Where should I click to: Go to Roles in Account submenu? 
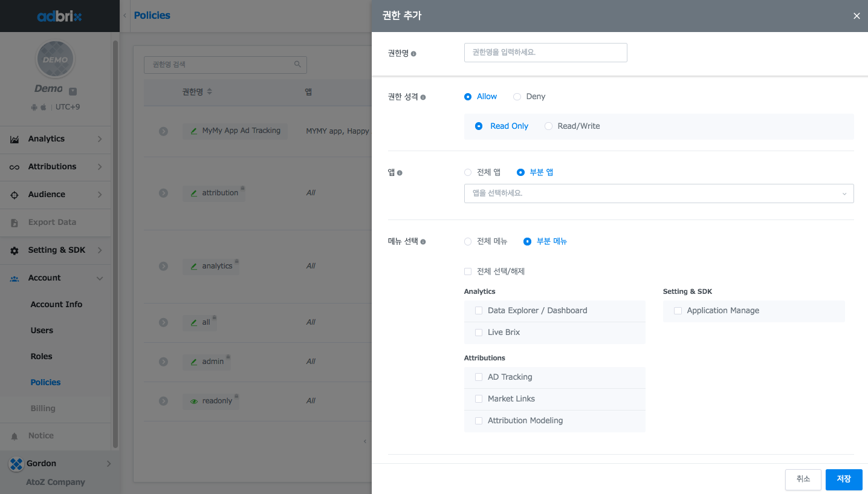coord(41,357)
